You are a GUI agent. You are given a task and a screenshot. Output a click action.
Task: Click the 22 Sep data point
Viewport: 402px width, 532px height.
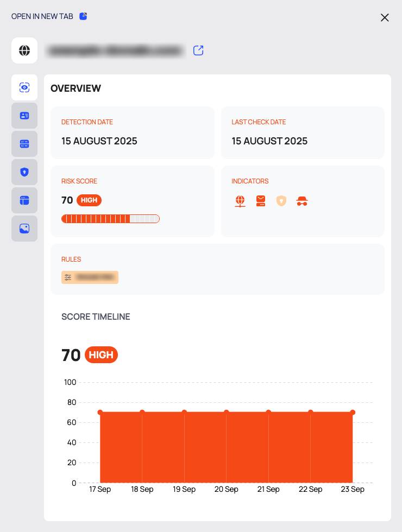pos(311,412)
